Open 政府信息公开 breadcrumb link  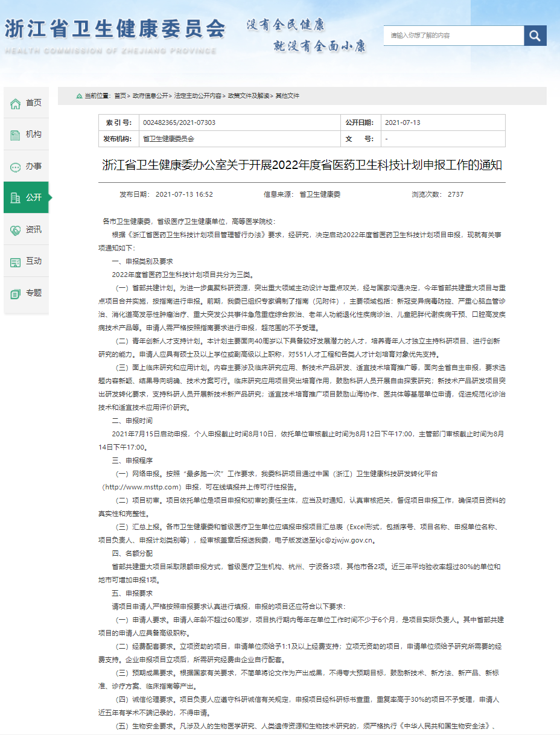click(x=151, y=96)
